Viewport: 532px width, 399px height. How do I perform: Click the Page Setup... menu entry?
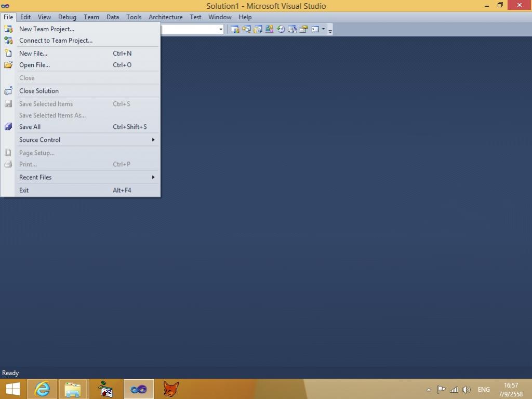tap(81, 153)
